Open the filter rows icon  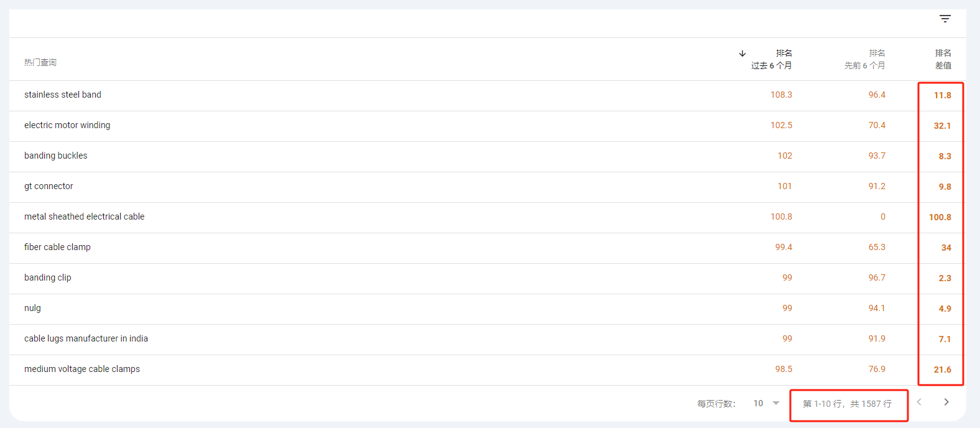coord(945,19)
